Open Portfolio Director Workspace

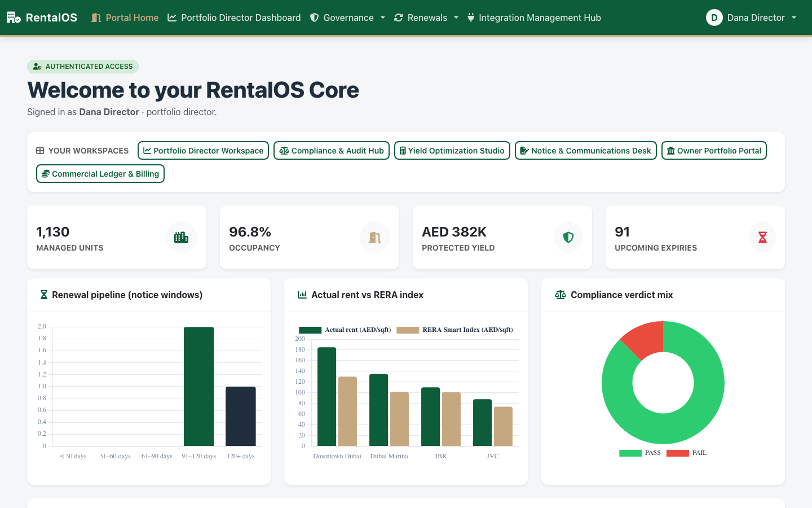(203, 151)
